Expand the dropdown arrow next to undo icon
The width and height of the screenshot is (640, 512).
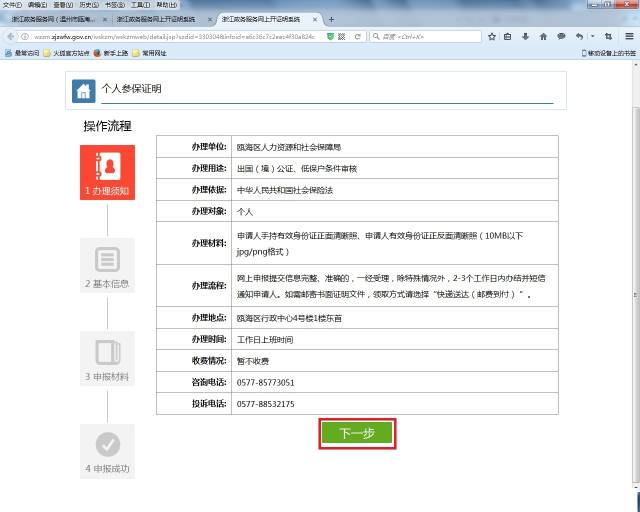(593, 37)
